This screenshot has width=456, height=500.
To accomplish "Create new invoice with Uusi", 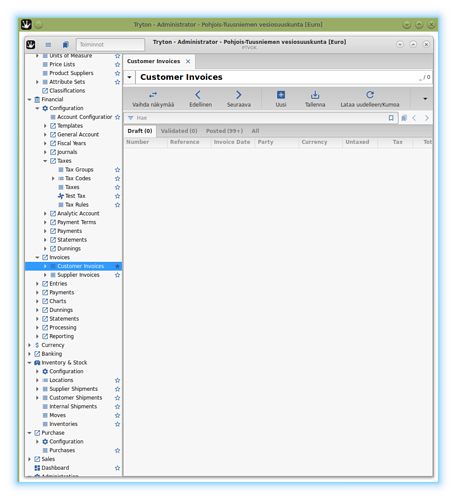I will [x=281, y=99].
